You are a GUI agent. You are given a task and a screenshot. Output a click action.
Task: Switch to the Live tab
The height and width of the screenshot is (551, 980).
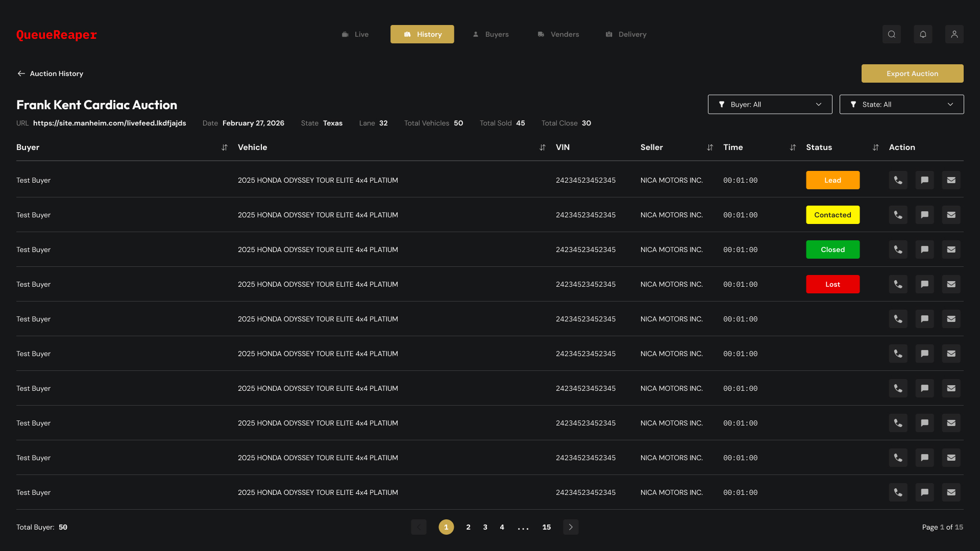click(355, 34)
